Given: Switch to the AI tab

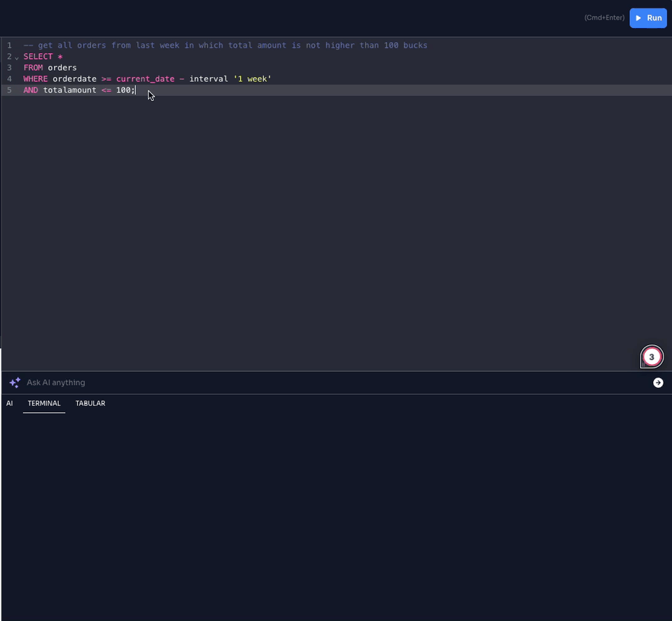Looking at the screenshot, I should coord(10,403).
